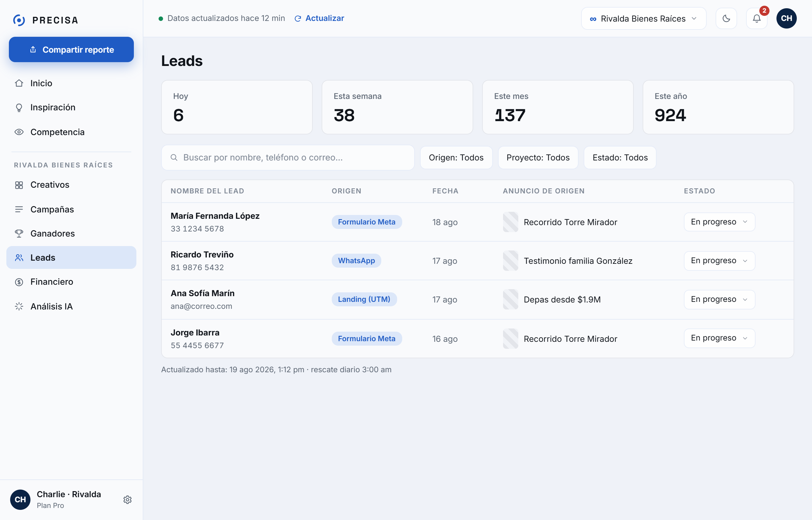
Task: Open the Campañas section
Action: (71, 209)
